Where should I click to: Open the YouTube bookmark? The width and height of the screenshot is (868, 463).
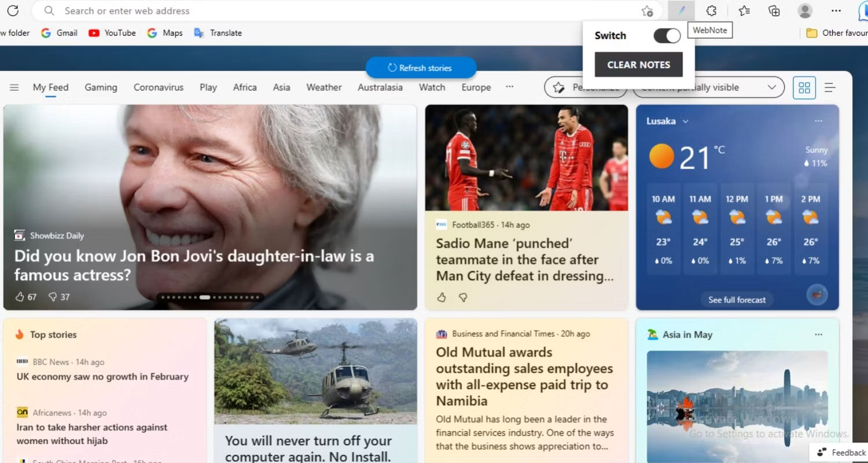112,33
